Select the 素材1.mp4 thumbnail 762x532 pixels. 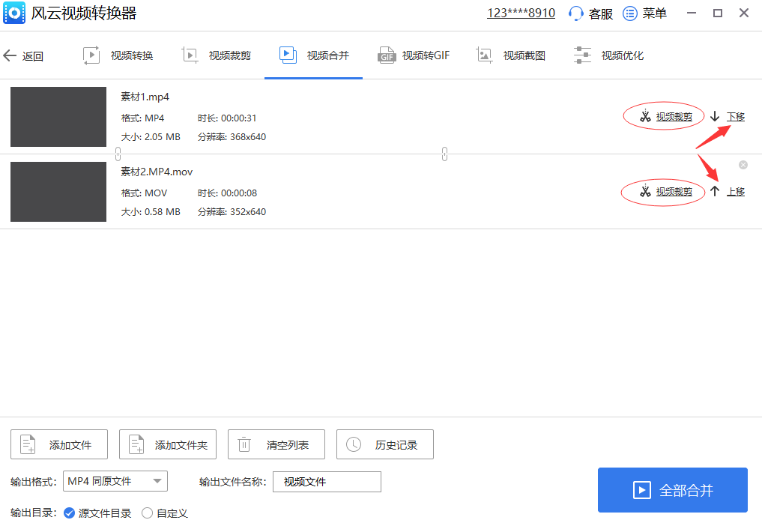click(x=58, y=117)
